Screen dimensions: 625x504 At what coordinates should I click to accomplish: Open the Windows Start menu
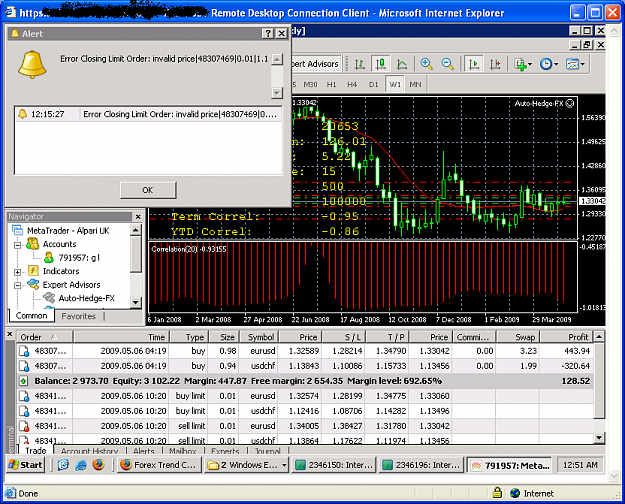pos(26,465)
